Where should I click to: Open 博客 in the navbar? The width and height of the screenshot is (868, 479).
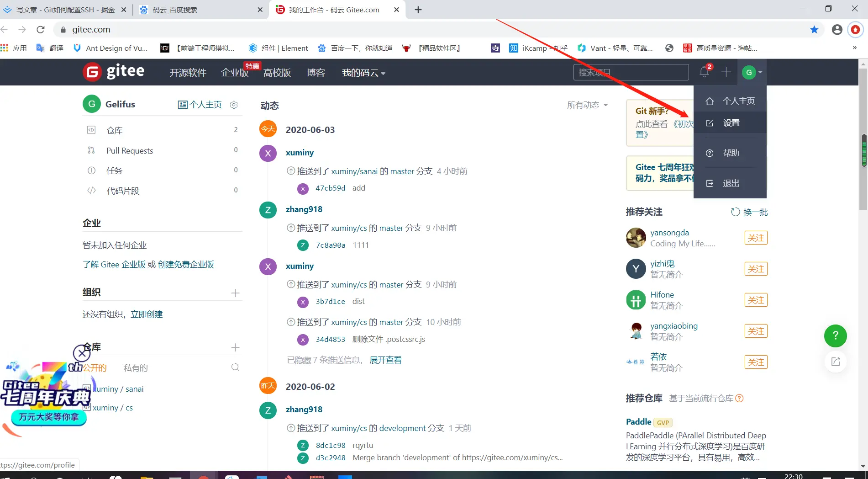pos(316,73)
